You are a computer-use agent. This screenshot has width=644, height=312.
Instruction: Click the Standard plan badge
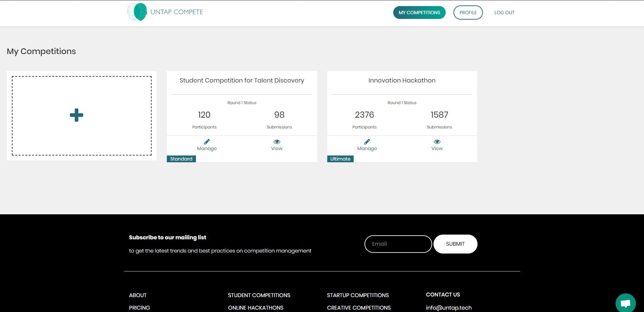[181, 159]
